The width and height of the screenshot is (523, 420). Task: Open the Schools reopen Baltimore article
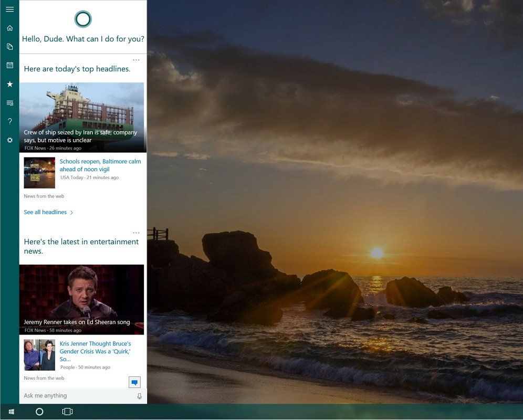click(x=100, y=165)
